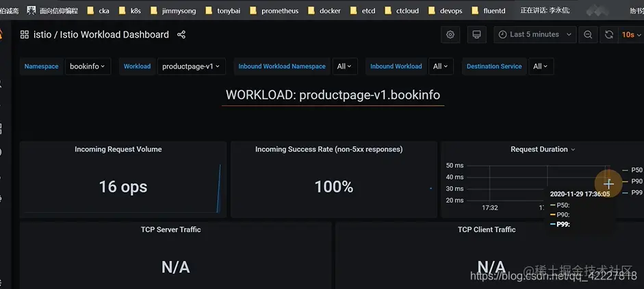Open the Namespace bookinfo dropdown
Screen dimensions: 644x289
pos(88,66)
